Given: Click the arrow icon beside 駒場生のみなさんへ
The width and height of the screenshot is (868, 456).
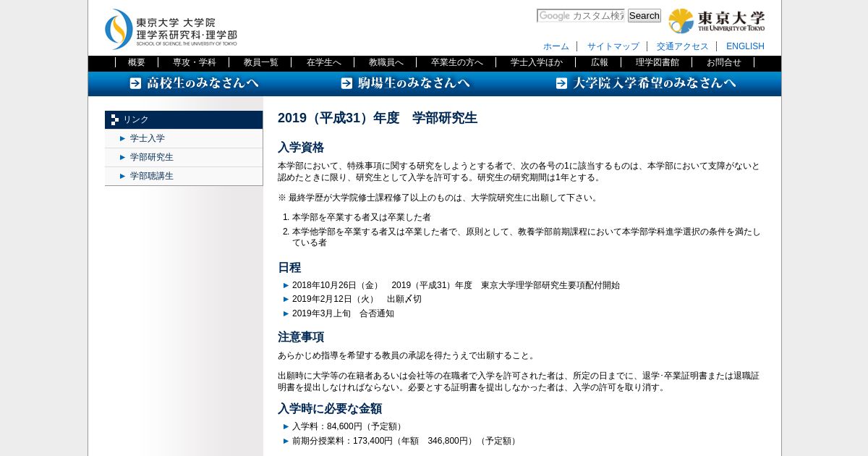Looking at the screenshot, I should point(347,83).
